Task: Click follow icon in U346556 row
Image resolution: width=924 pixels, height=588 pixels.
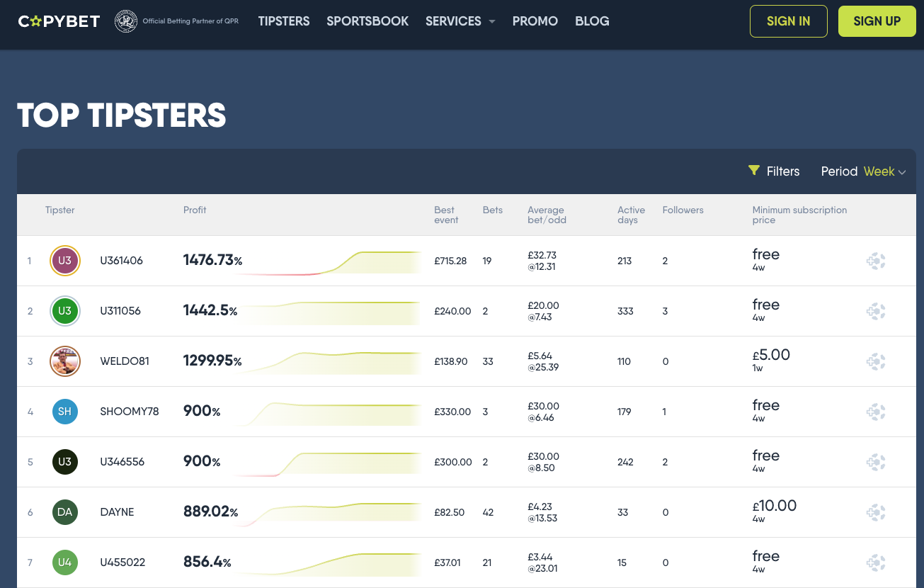Action: pyautogui.click(x=876, y=462)
